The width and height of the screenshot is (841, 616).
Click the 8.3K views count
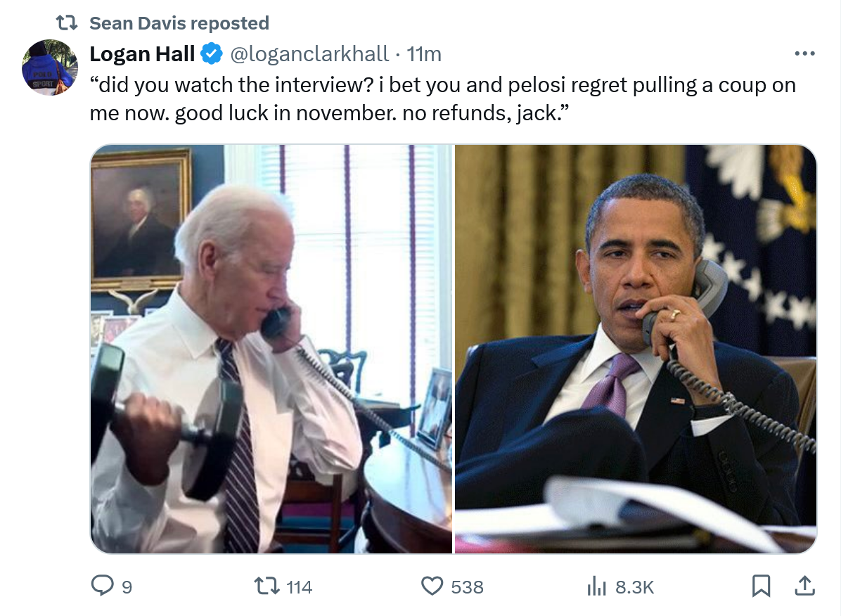(x=634, y=586)
